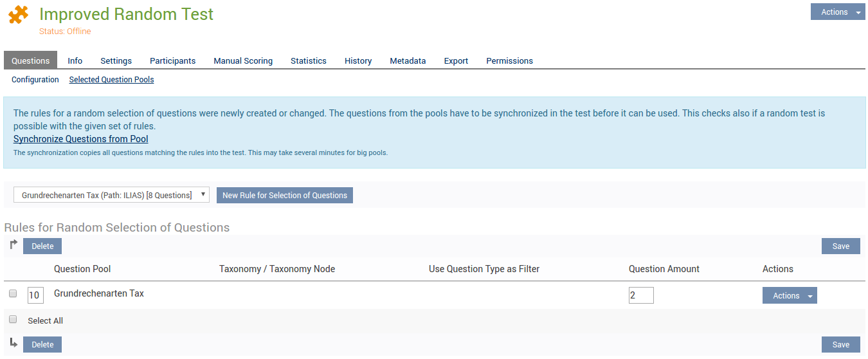Toggle the Select All checkbox
Screen dimensions: 868x359
click(x=13, y=320)
